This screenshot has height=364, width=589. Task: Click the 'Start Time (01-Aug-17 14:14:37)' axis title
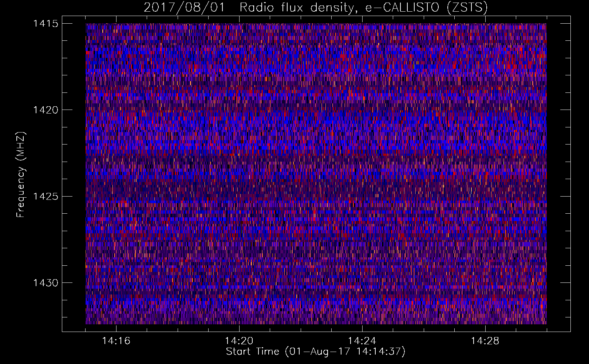tap(316, 352)
